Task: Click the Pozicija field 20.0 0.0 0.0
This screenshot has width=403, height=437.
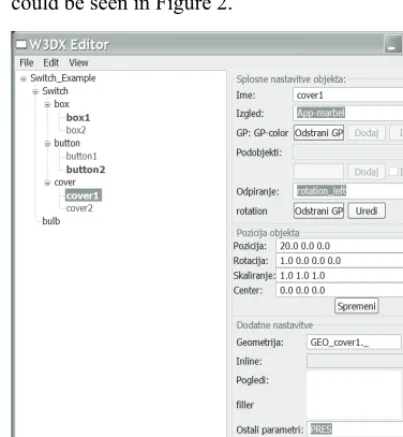Action: click(x=340, y=246)
